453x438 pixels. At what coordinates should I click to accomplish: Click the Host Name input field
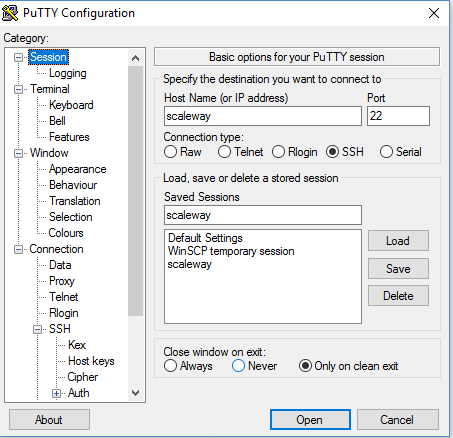pos(263,116)
